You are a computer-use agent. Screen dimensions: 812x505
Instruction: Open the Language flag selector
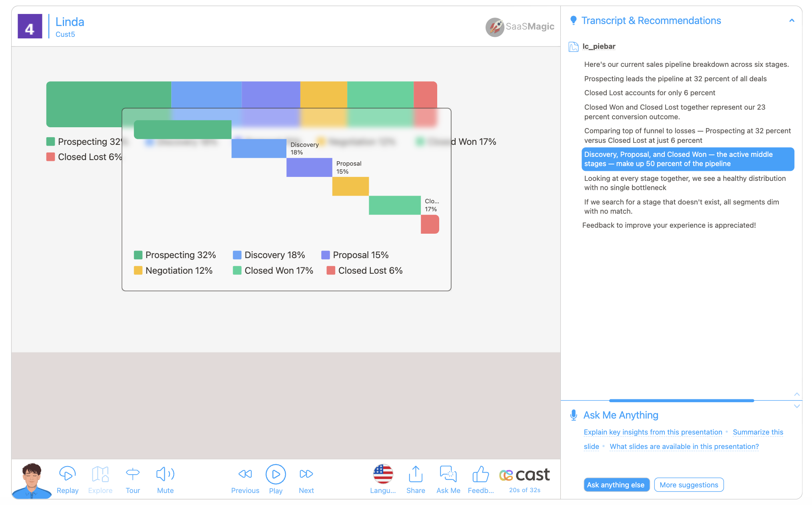(x=383, y=474)
